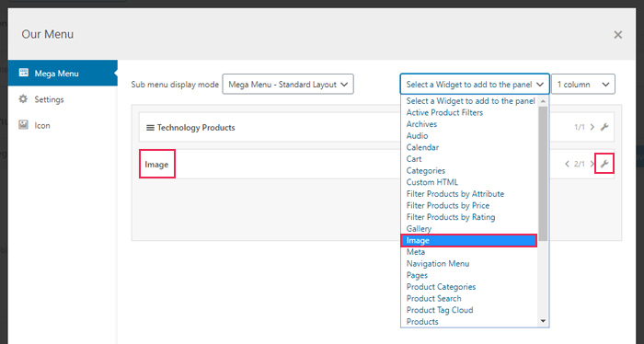The height and width of the screenshot is (344, 644).
Task: Select Categories widget
Action: 470,171
